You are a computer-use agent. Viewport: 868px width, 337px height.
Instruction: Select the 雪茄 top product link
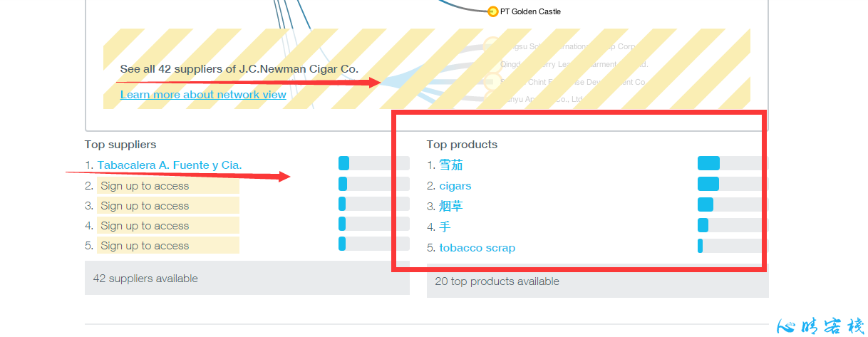tap(451, 165)
